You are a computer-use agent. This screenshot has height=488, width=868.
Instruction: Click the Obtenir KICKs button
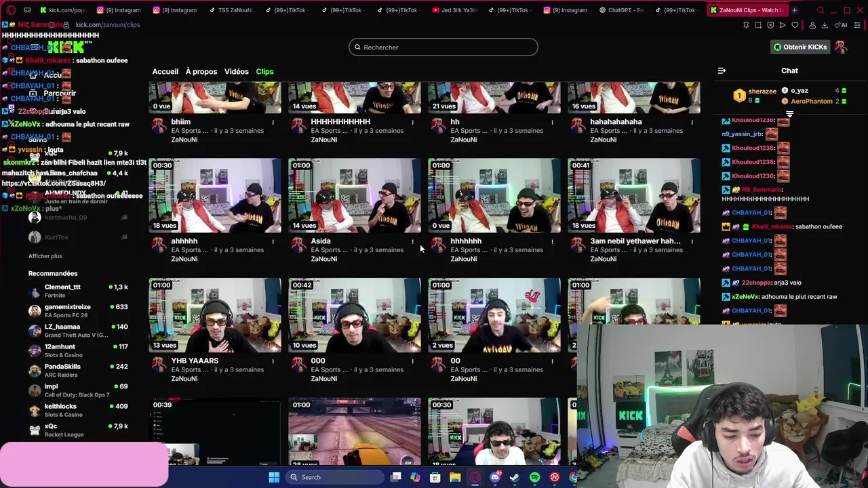(x=800, y=47)
